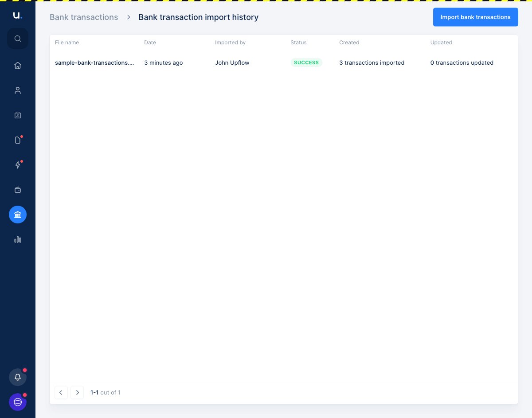Go to next page arrow
The width and height of the screenshot is (532, 418).
pyautogui.click(x=77, y=392)
